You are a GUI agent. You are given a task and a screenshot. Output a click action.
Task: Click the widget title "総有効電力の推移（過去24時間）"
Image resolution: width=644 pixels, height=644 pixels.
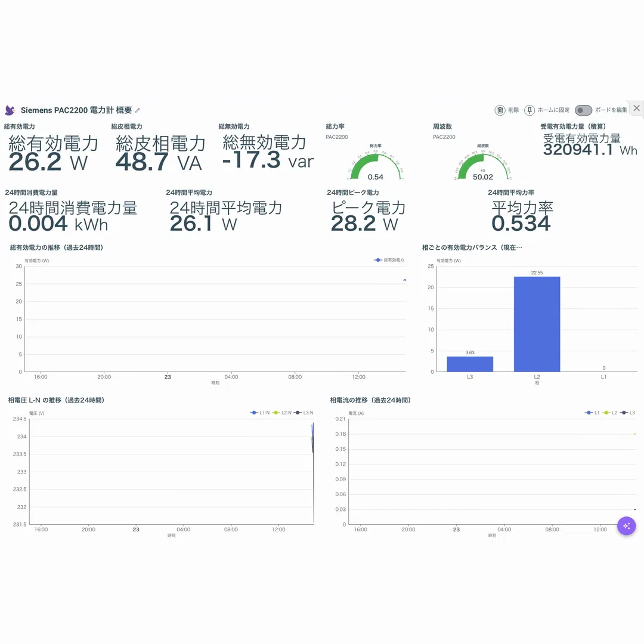[56, 247]
